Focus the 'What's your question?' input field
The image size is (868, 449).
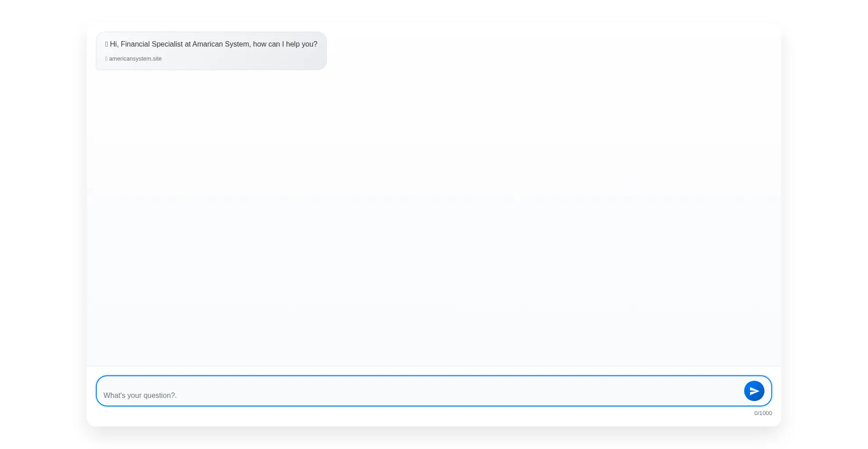coord(420,395)
